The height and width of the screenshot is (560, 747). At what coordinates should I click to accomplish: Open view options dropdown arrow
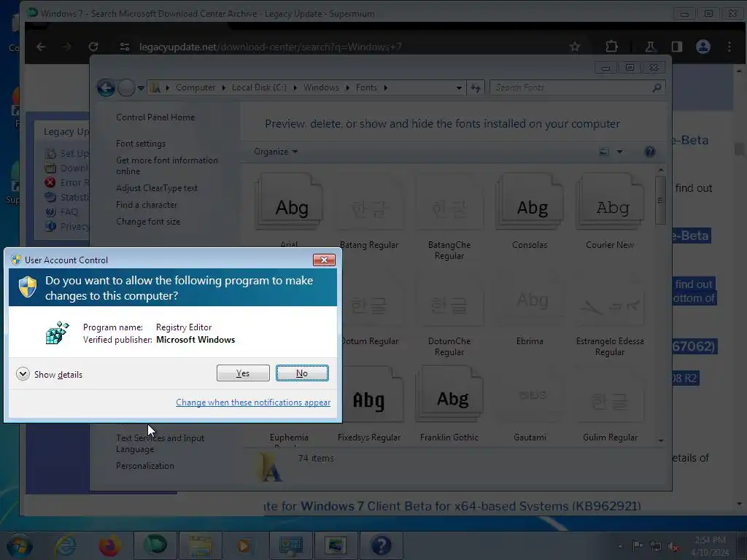click(620, 152)
